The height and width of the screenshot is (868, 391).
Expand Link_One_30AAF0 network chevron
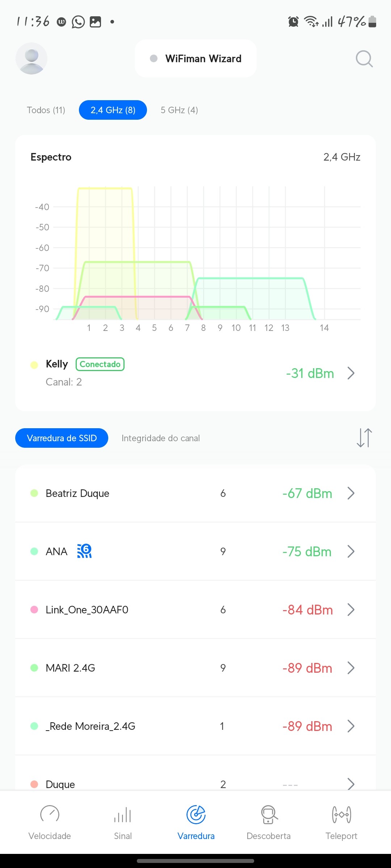click(351, 609)
